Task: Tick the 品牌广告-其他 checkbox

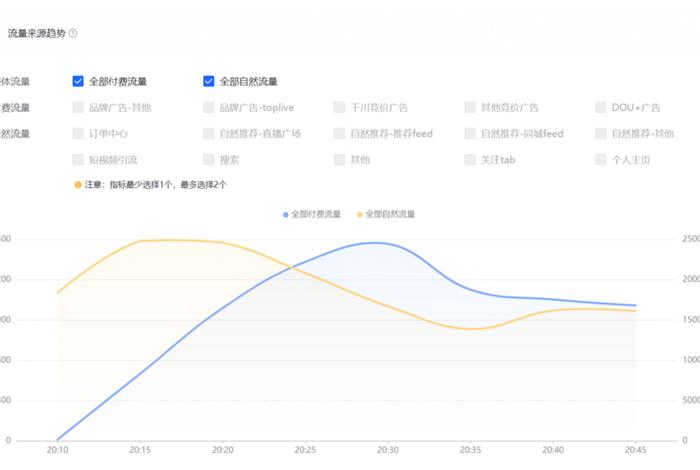Action: coord(78,107)
